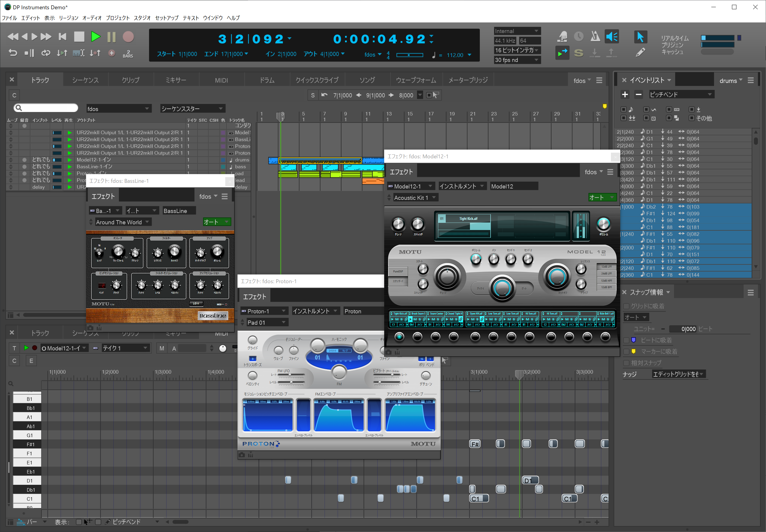Open the Around The World preset dropdown
The image size is (766, 532).
tap(123, 222)
